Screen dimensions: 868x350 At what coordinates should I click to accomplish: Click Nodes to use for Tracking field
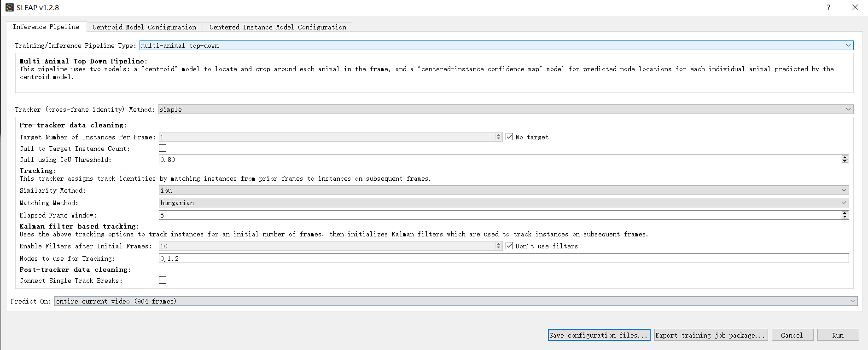pyautogui.click(x=504, y=258)
